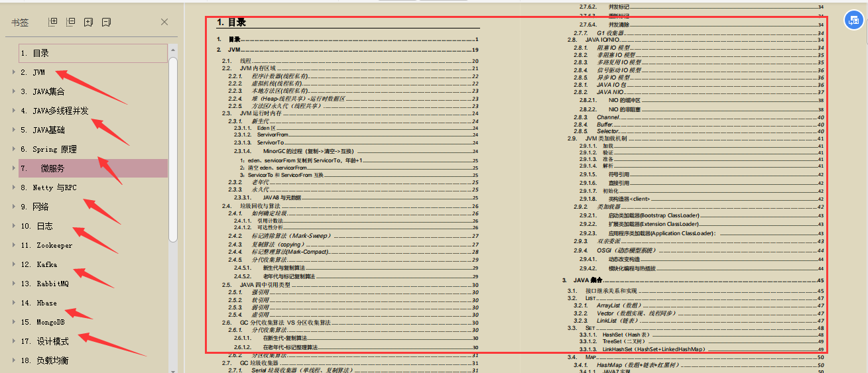Click the '1. 目录' page heading

click(231, 23)
